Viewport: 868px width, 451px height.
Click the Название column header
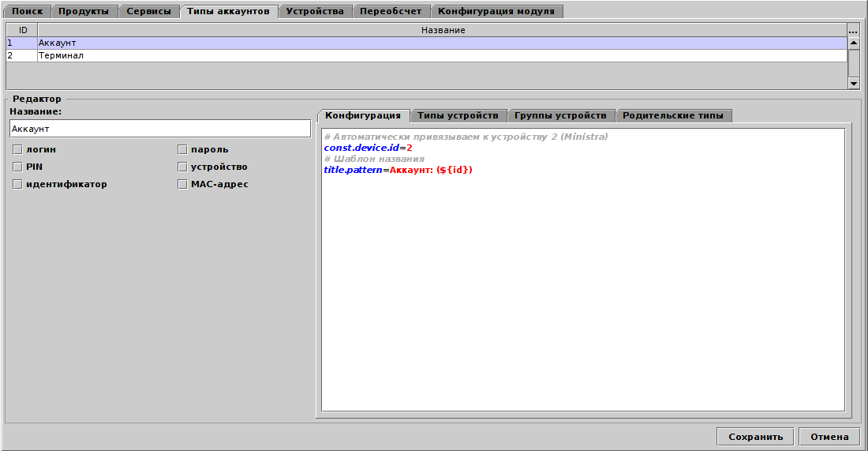442,30
